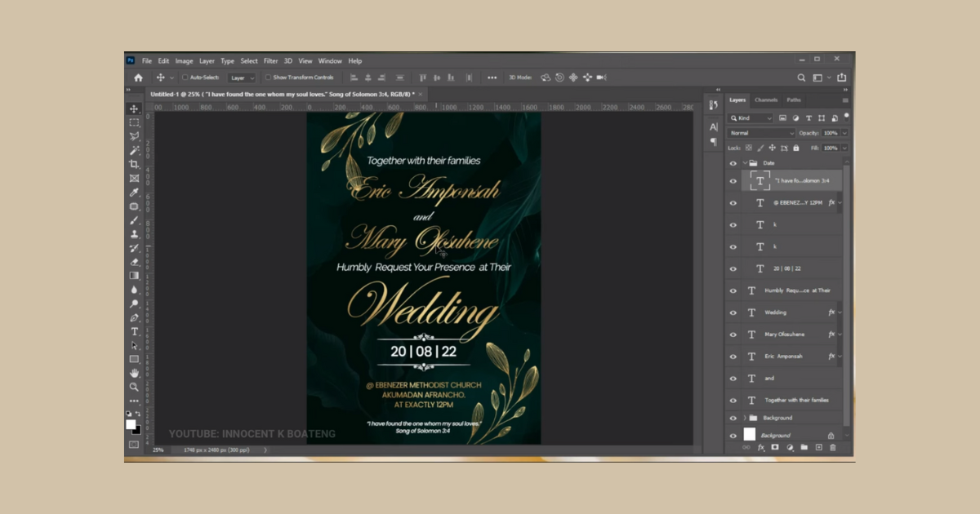Collapse the Date layer group

click(744, 163)
